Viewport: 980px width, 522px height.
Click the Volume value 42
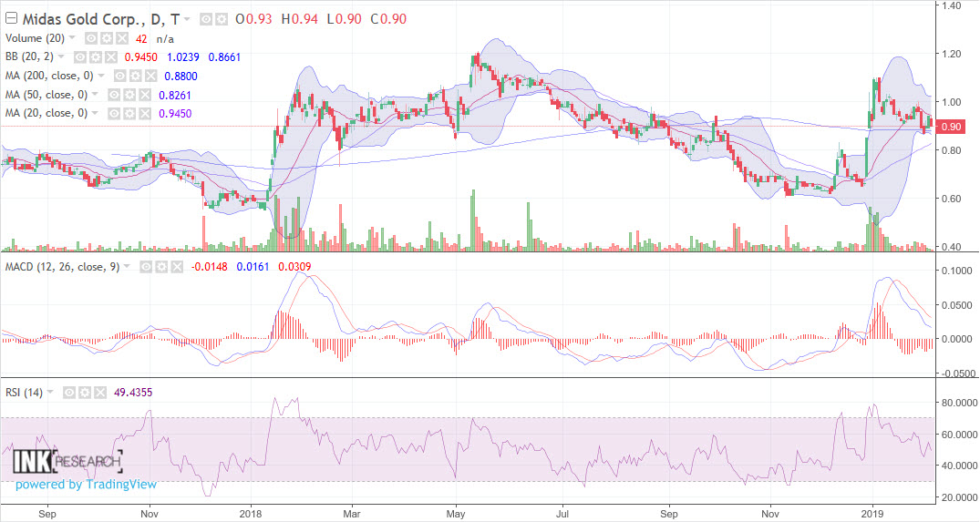(141, 38)
